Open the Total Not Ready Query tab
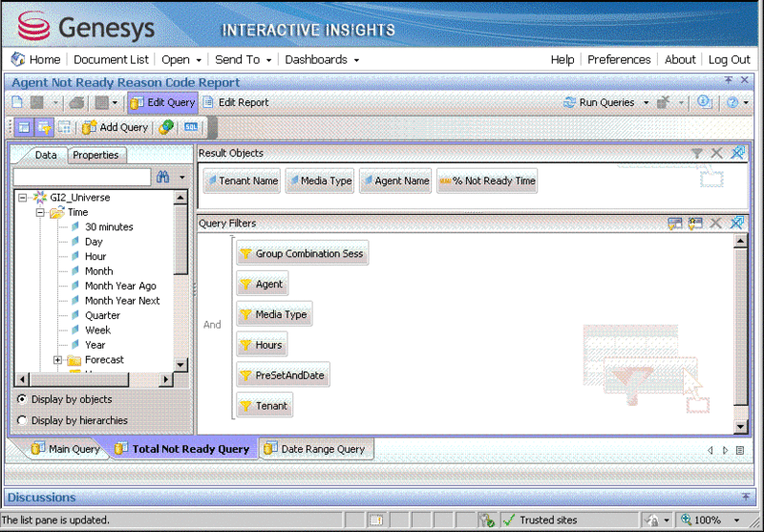The height and width of the screenshot is (532, 764). point(183,449)
